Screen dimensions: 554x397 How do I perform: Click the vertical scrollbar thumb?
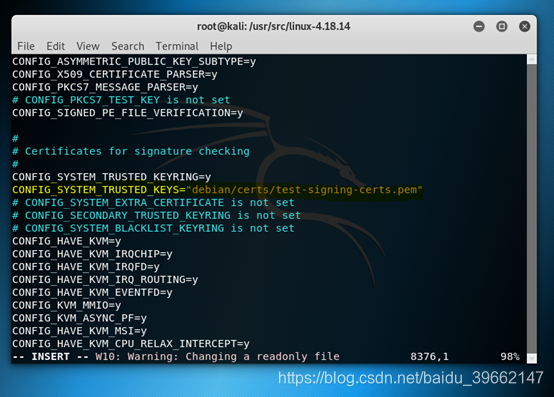tap(532, 208)
